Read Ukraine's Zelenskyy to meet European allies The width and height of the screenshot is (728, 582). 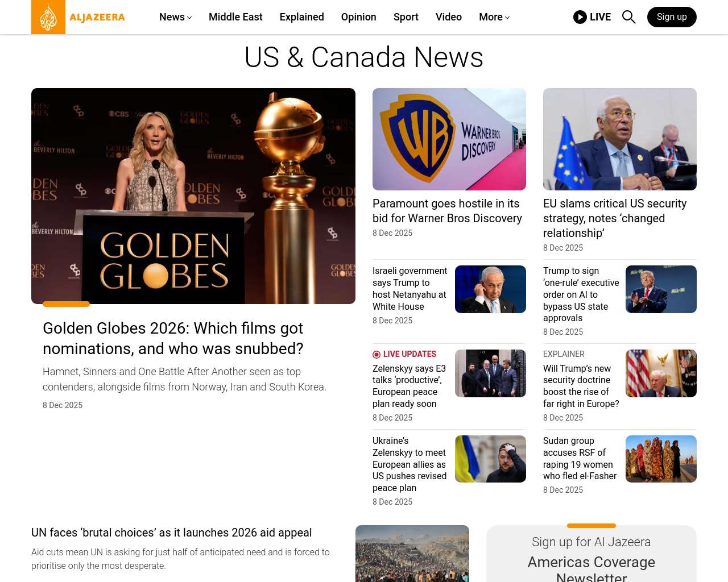[409, 464]
